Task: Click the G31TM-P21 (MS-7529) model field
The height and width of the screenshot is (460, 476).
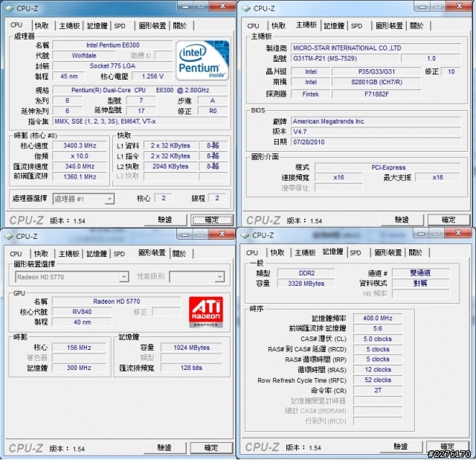Action: tap(345, 58)
